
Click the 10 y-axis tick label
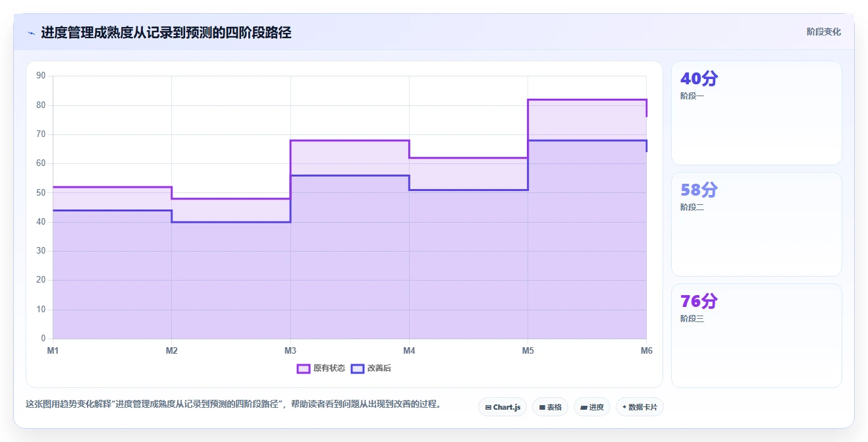pos(41,310)
